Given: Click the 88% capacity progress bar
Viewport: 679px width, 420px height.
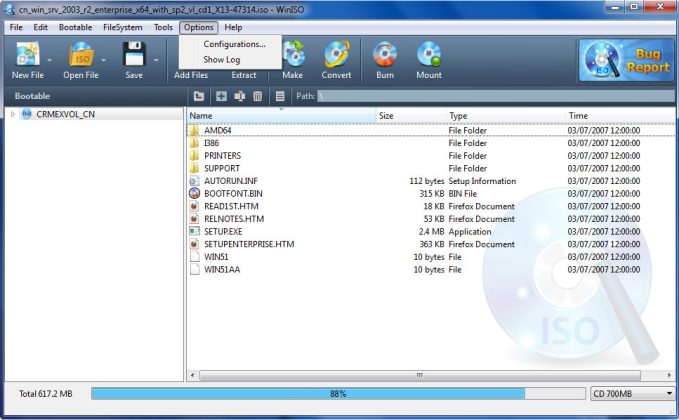Looking at the screenshot, I should click(338, 394).
